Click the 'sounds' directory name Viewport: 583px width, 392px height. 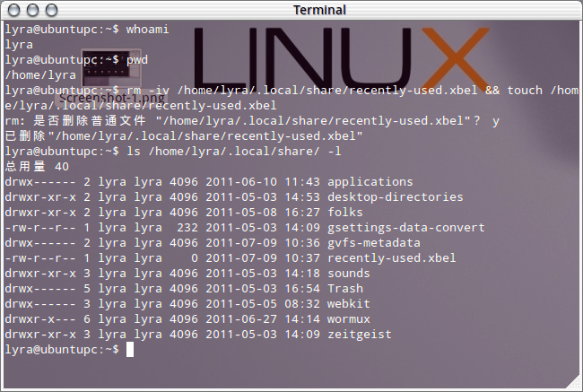click(x=349, y=274)
